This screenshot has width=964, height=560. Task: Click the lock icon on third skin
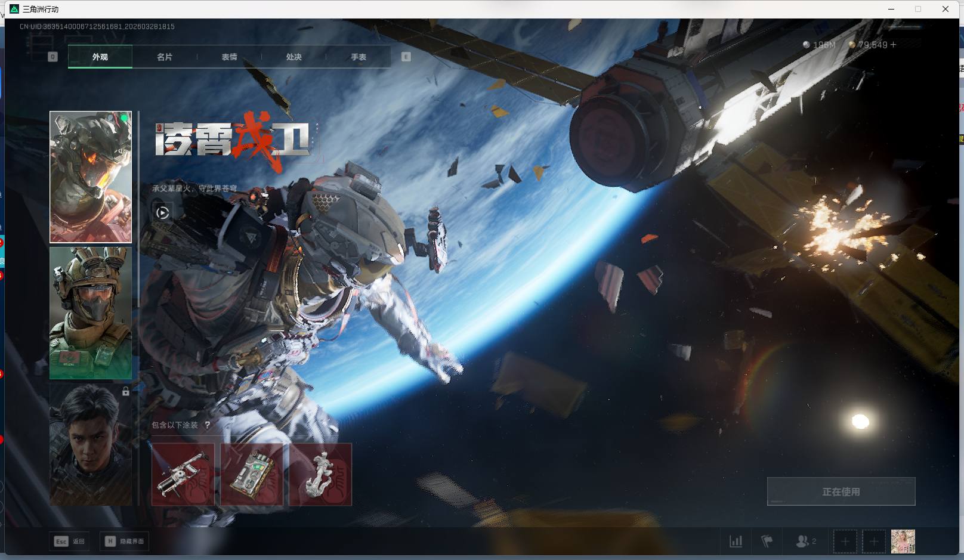click(x=125, y=392)
